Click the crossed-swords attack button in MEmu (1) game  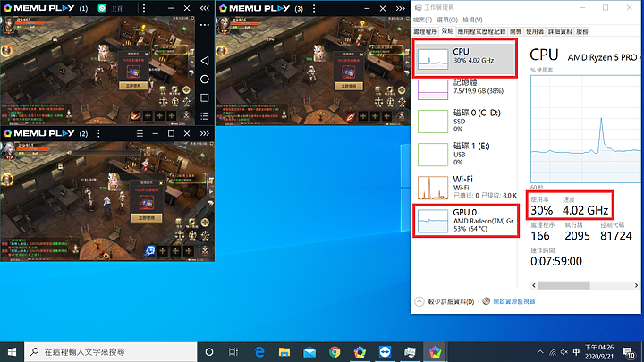186,115
